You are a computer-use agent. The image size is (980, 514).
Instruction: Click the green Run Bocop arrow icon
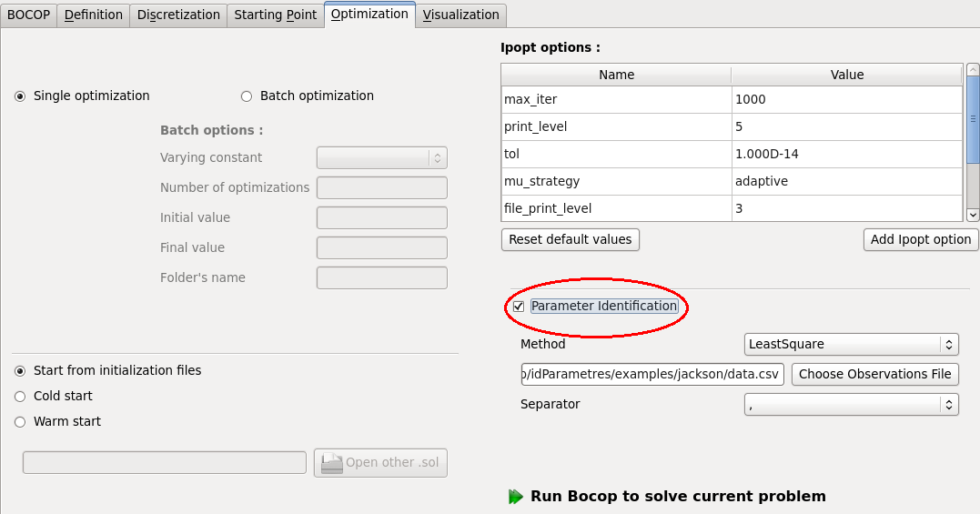(516, 497)
